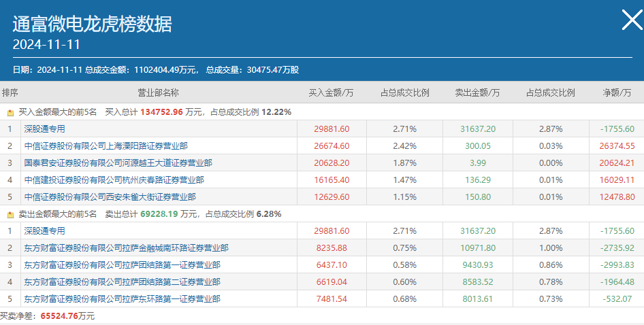Select the 买卖净差 65524.76 value
The image size is (644, 325).
(x=59, y=316)
